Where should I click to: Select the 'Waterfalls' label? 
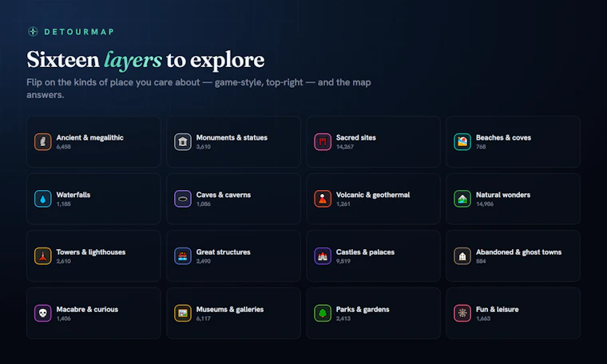pos(73,195)
